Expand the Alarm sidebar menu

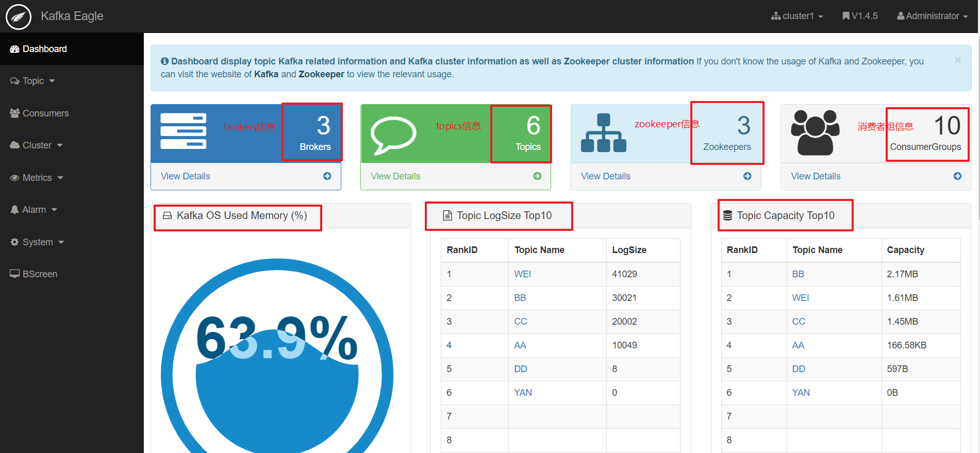click(x=72, y=210)
